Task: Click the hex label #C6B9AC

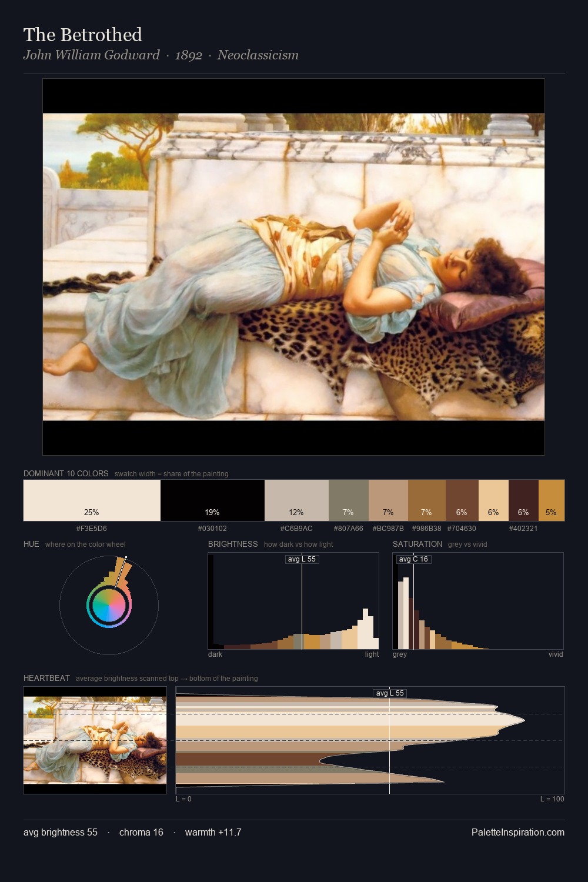Action: 296,529
